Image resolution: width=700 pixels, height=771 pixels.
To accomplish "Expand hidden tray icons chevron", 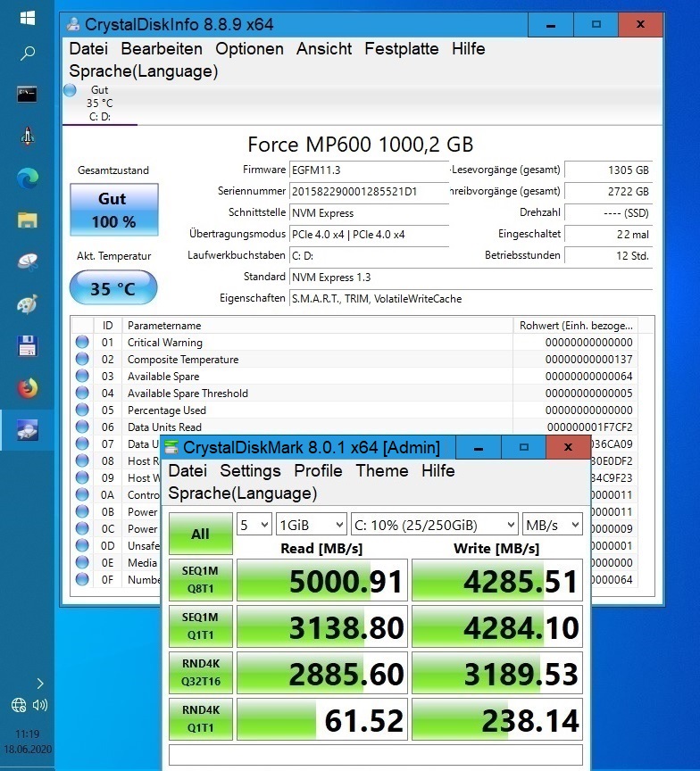I will [40, 683].
